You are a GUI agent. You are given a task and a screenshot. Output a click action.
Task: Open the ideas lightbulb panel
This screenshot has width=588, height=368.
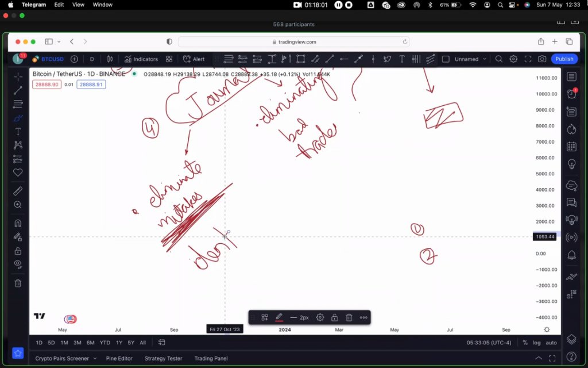[x=571, y=164]
